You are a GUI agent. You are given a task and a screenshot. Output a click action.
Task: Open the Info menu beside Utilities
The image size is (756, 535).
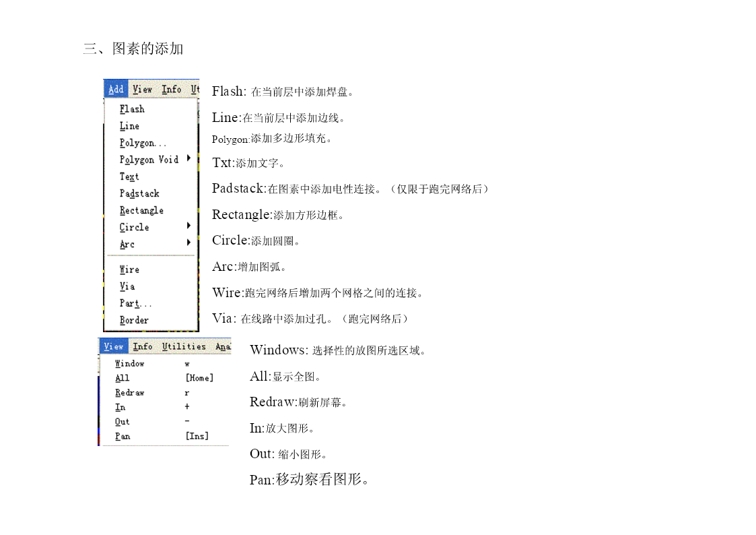(143, 346)
